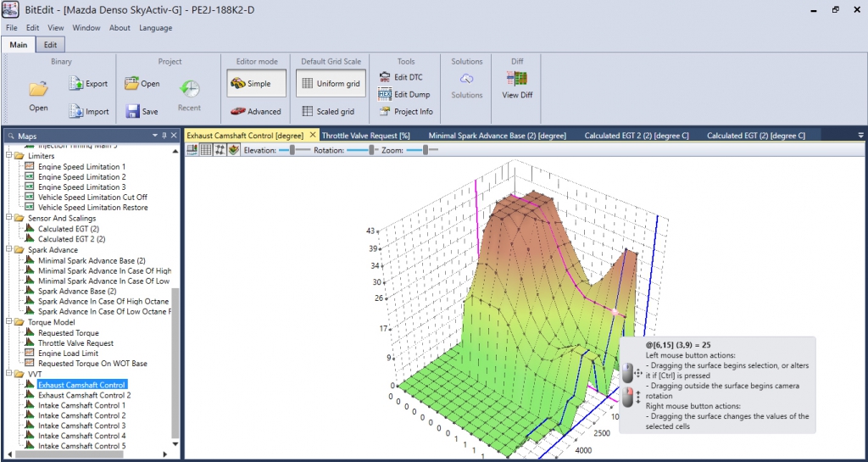The image size is (868, 462).
Task: Switch to Advanced editor mode
Action: coord(256,111)
